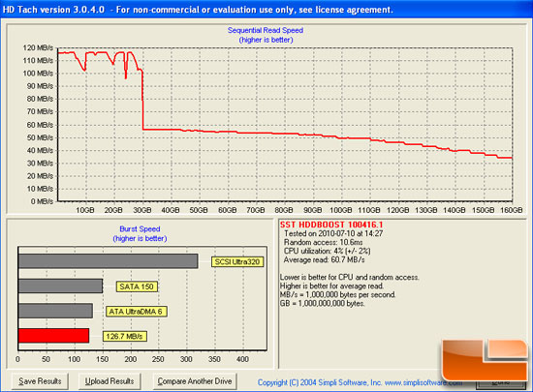Click the gray ATA UltraDMA 6 bar
The height and width of the screenshot is (392, 533).
pyautogui.click(x=55, y=311)
